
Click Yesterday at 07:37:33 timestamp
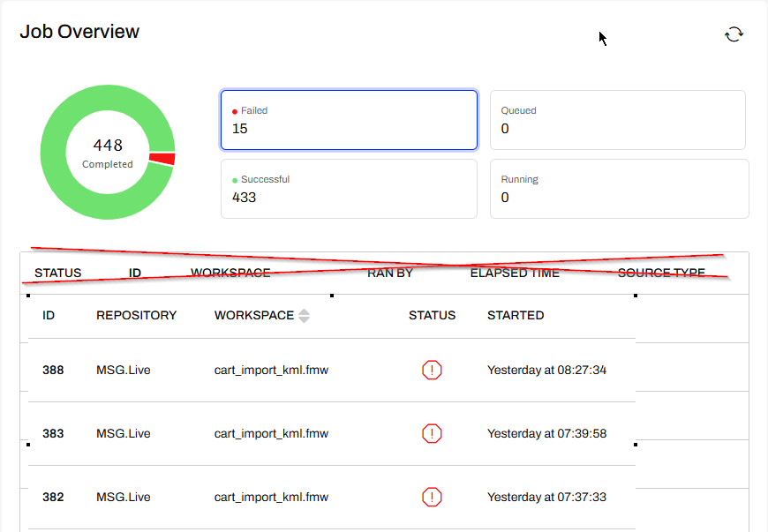[x=546, y=498]
